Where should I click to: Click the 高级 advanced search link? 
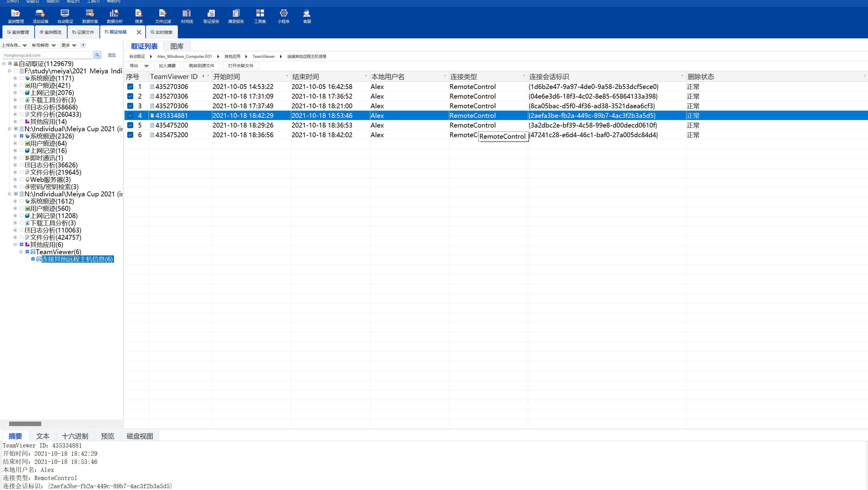[x=112, y=55]
